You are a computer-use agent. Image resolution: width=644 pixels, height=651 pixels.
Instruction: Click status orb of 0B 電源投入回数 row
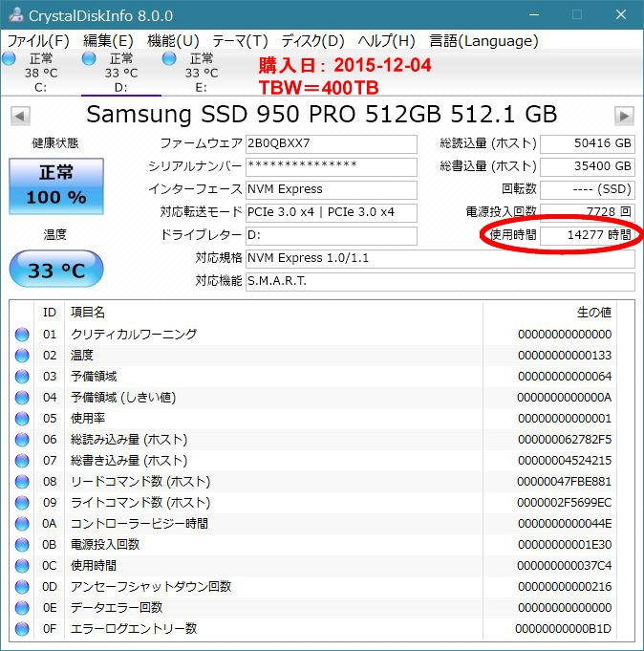pos(22,544)
